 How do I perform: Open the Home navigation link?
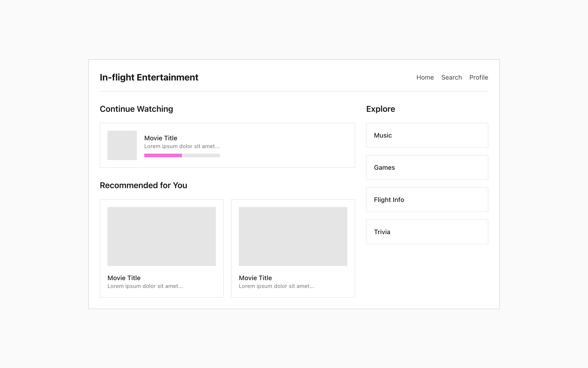(x=425, y=78)
